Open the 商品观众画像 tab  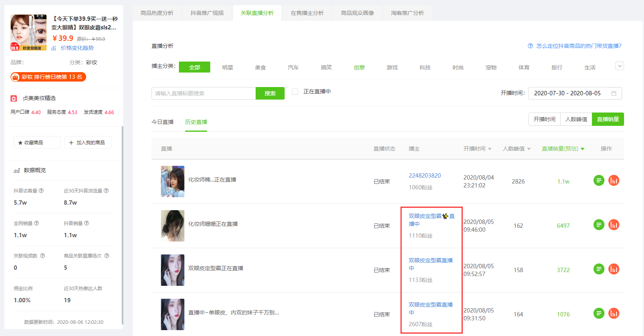(357, 13)
